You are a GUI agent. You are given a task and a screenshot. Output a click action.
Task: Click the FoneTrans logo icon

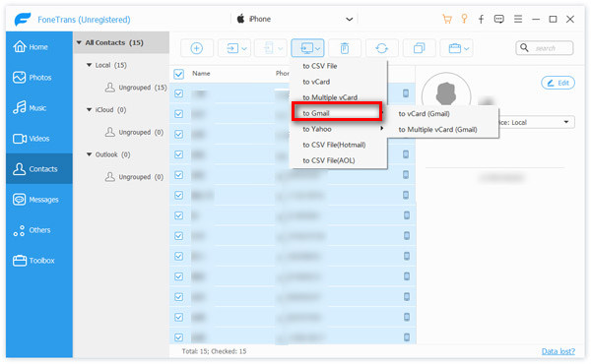pyautogui.click(x=23, y=19)
